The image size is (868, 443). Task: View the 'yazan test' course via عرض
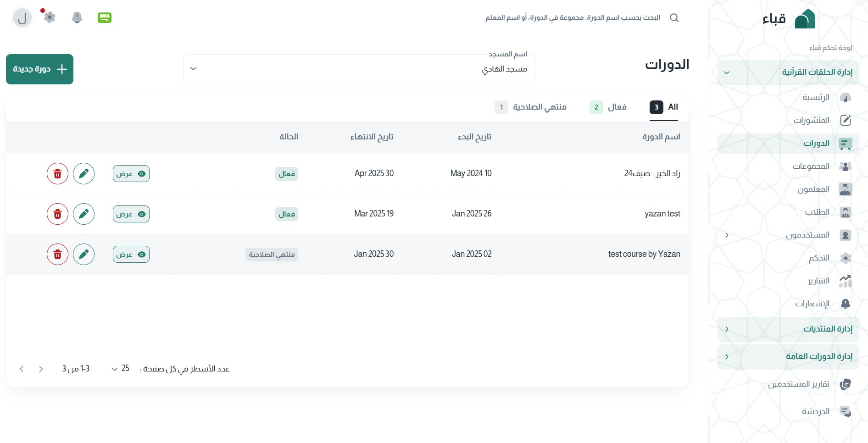coord(131,214)
